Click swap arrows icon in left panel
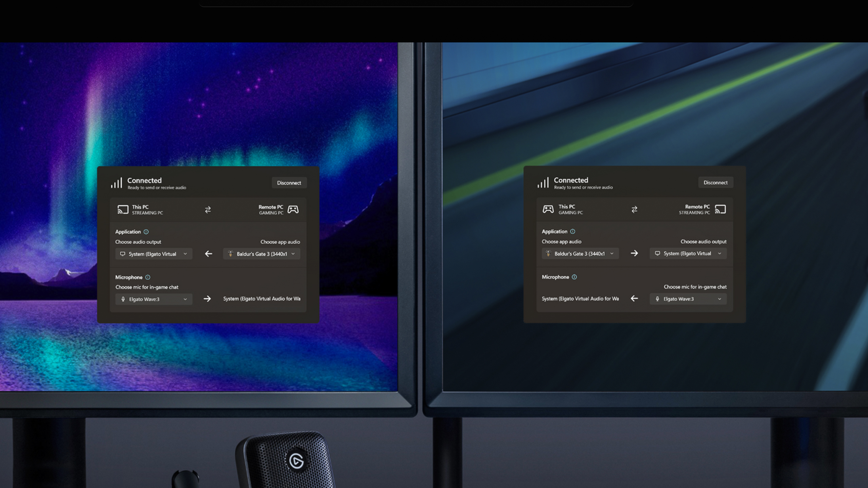 208,210
